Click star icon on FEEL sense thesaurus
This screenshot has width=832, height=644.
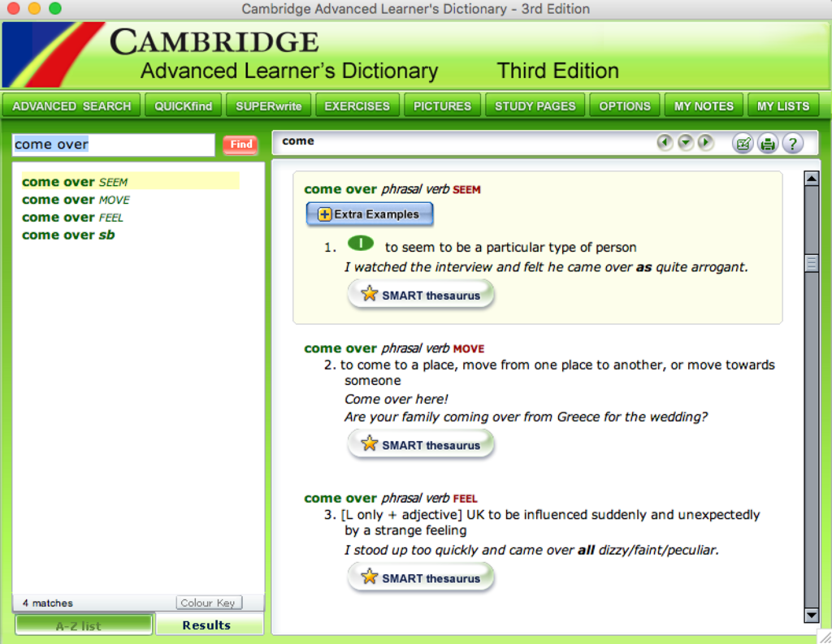[x=370, y=577]
